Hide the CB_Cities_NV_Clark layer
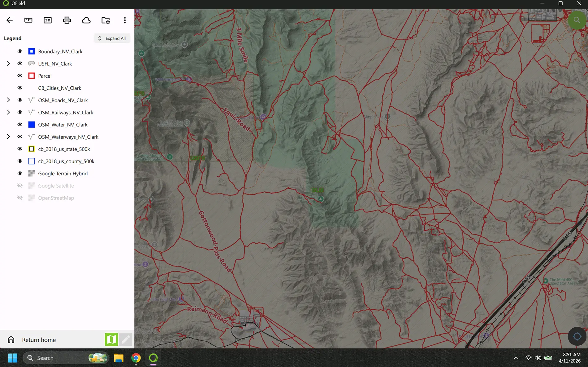This screenshot has width=588, height=367. pos(20,88)
